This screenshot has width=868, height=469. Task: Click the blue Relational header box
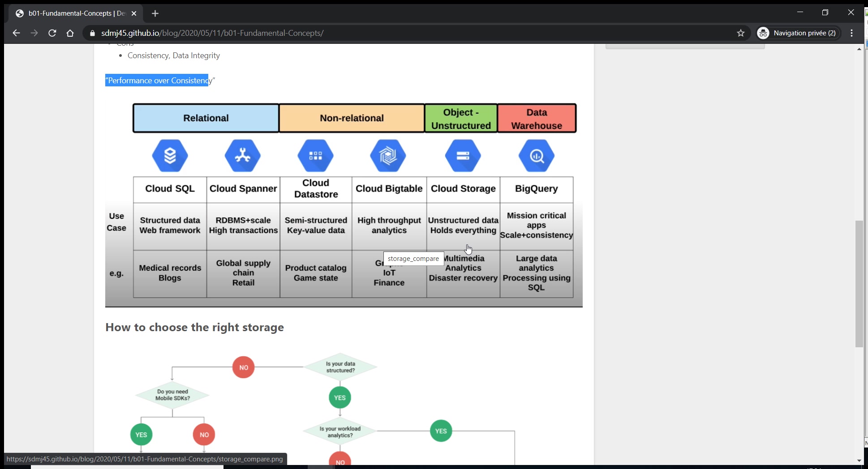point(206,118)
